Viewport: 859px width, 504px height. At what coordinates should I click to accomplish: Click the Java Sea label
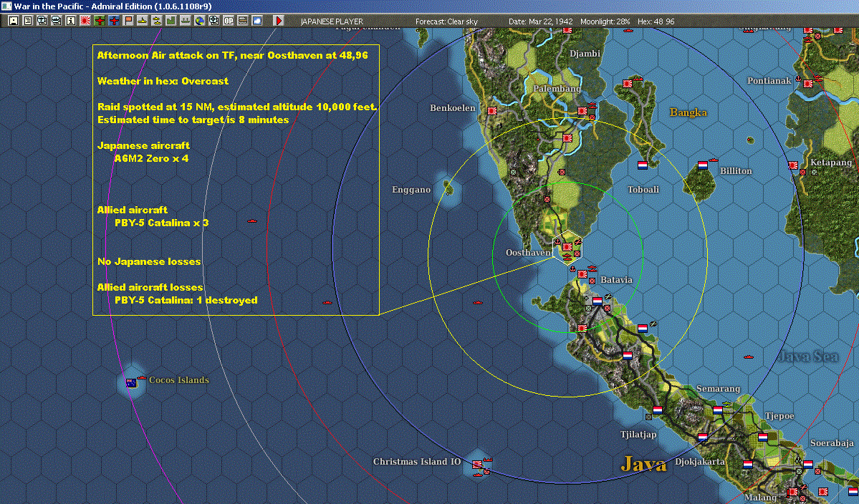pos(808,357)
